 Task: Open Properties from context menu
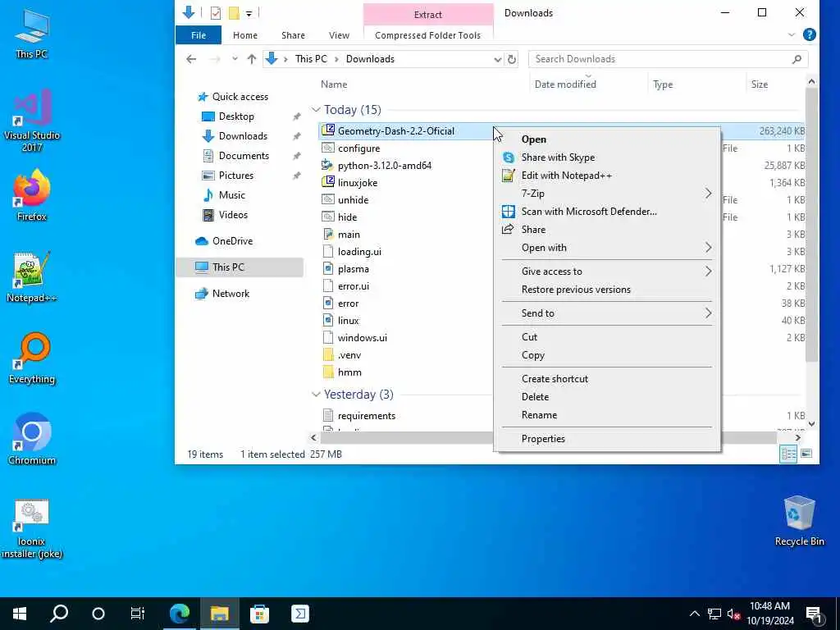[x=606, y=439]
